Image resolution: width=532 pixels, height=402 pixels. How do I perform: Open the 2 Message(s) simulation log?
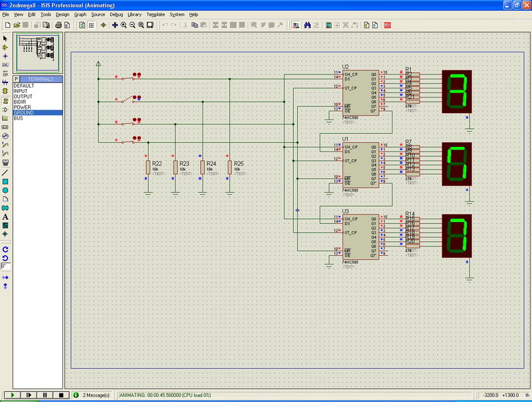92,395
